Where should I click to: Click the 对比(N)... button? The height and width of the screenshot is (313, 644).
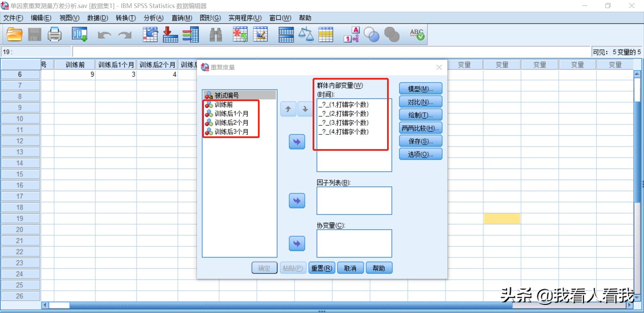point(421,102)
